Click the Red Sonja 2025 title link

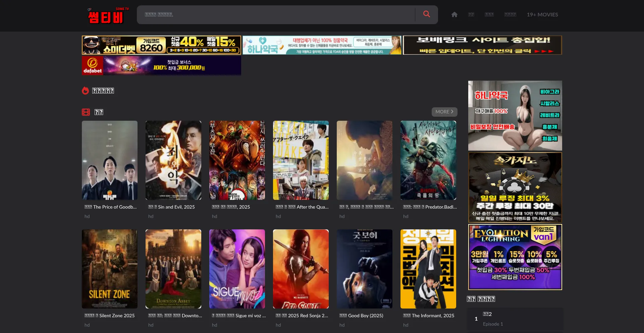tap(301, 316)
